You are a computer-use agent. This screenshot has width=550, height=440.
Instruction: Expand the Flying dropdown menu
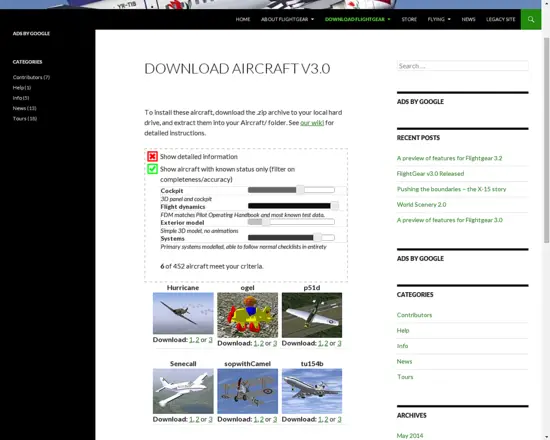coord(439,19)
